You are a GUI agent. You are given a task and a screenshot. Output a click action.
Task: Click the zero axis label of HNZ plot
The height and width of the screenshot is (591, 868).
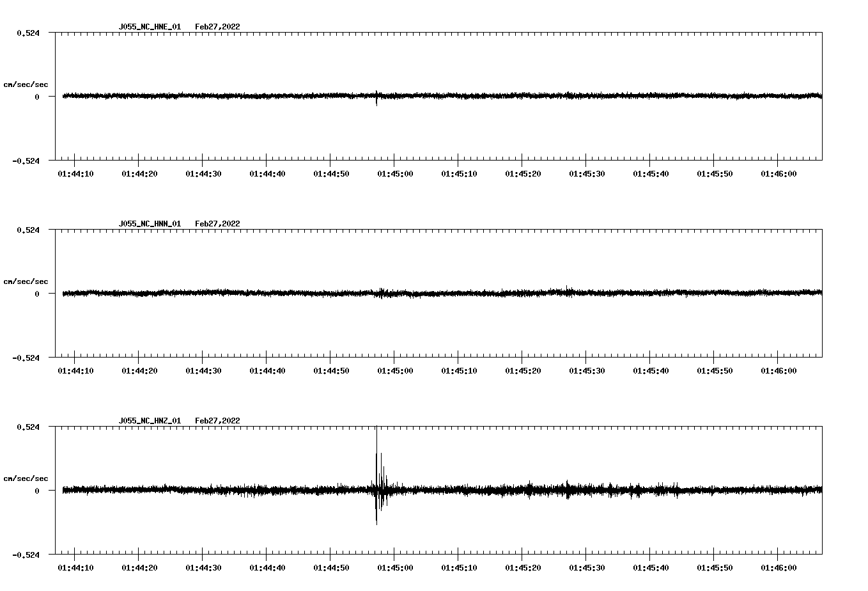click(x=37, y=491)
